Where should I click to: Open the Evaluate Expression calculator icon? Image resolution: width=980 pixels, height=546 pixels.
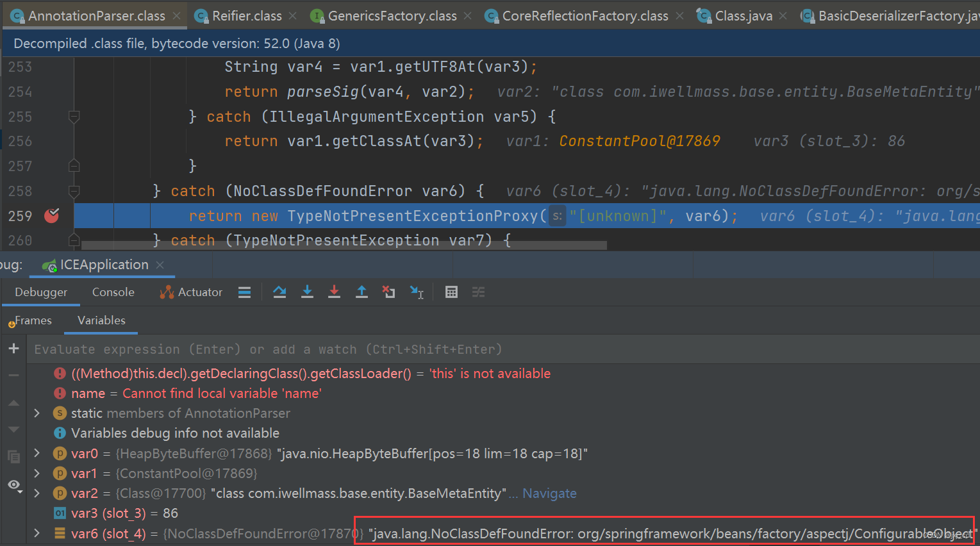pyautogui.click(x=451, y=292)
